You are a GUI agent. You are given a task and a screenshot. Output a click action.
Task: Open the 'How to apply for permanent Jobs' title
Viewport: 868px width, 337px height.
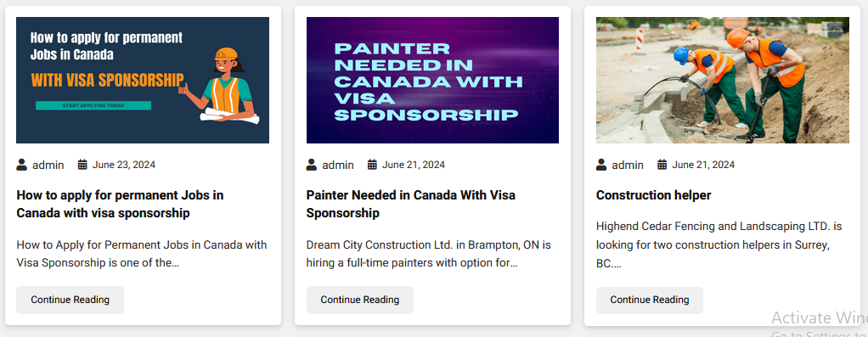[x=120, y=204]
